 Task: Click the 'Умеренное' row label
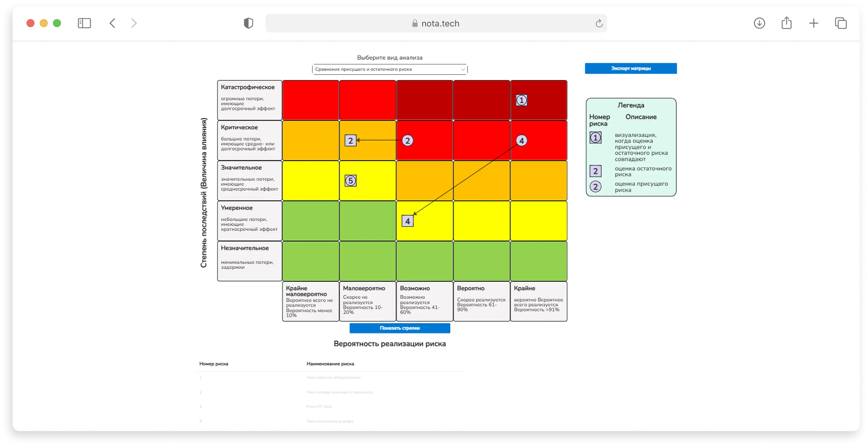(x=237, y=208)
